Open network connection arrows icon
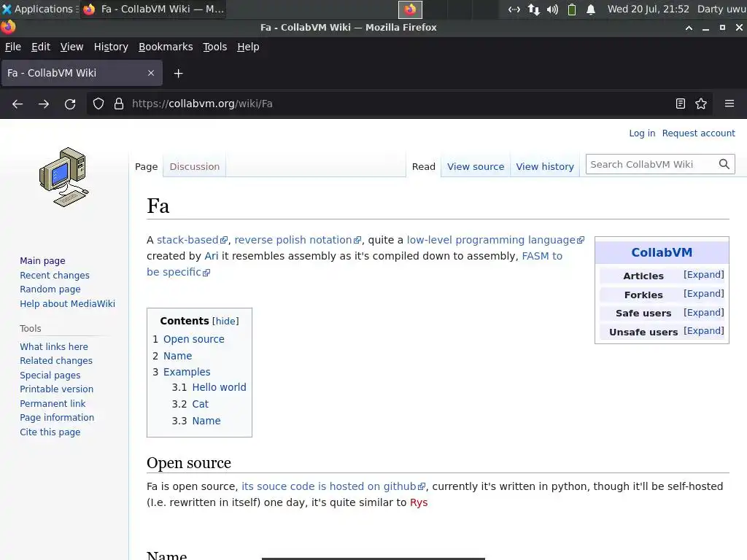 click(x=533, y=9)
